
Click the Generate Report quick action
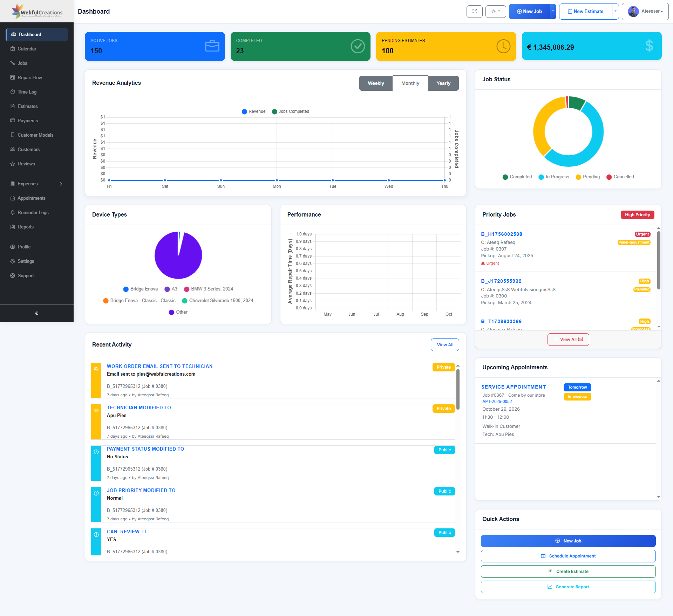click(568, 587)
